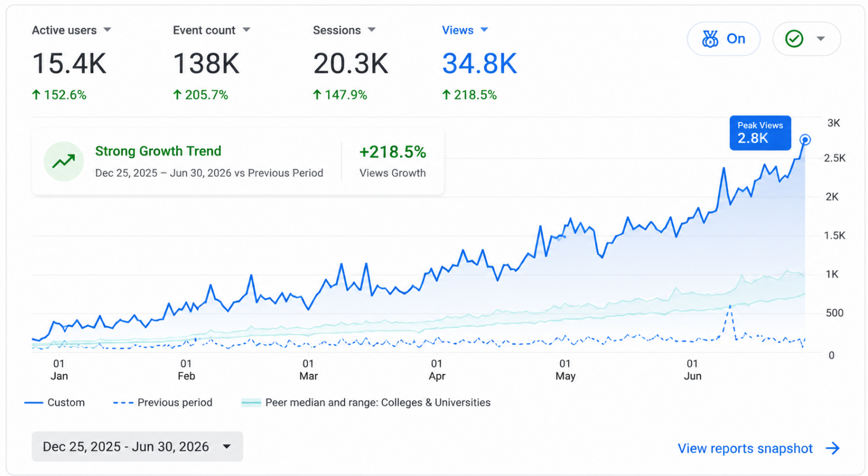The height and width of the screenshot is (476, 868).
Task: Click the 01 Jan axis label
Action: click(59, 370)
